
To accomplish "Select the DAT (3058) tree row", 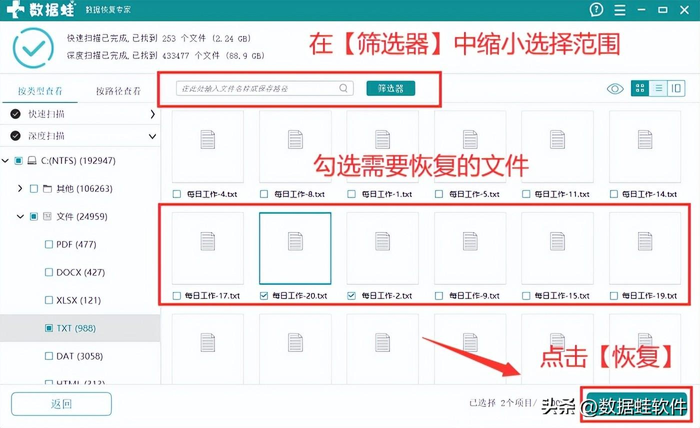I will click(80, 356).
